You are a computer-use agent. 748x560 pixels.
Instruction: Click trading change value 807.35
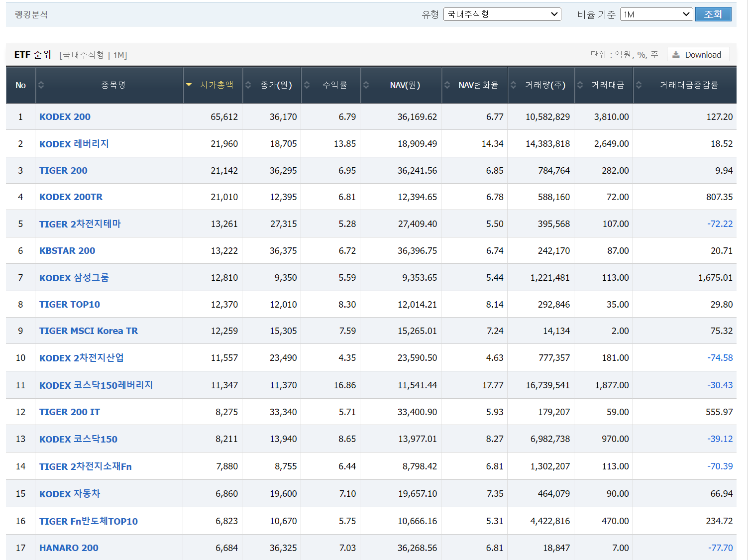[x=720, y=197]
